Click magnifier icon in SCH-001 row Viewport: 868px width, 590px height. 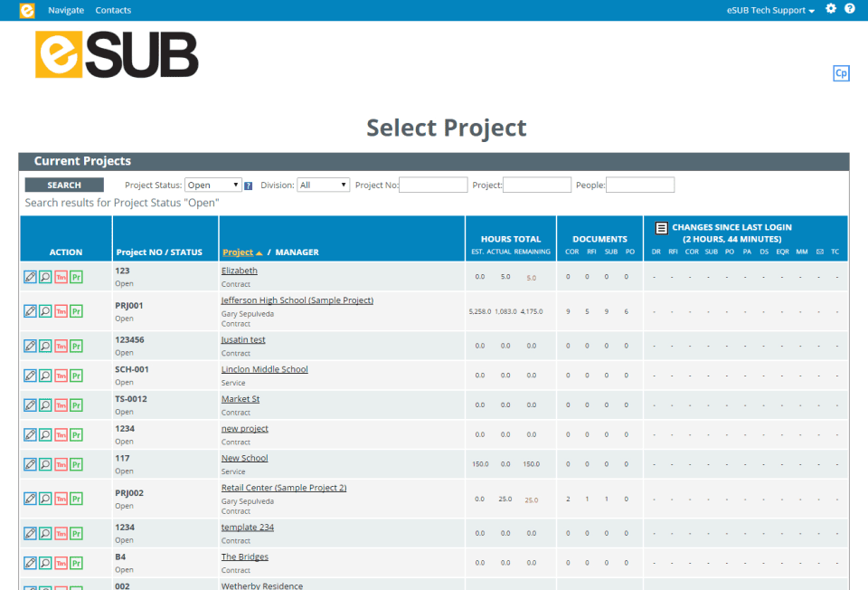tap(45, 376)
